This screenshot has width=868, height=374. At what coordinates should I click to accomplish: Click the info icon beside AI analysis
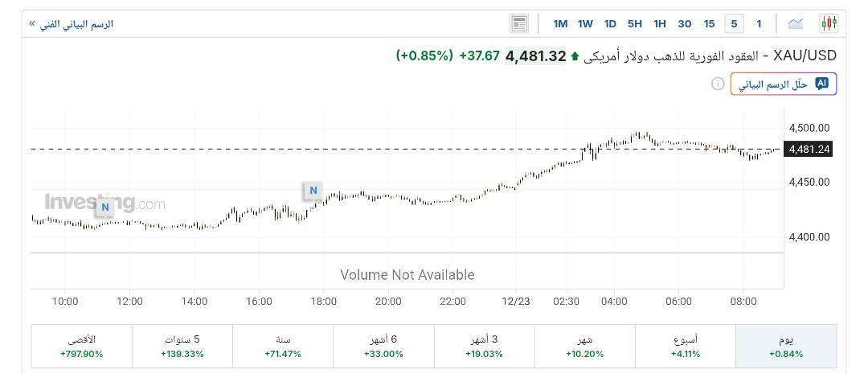(718, 84)
